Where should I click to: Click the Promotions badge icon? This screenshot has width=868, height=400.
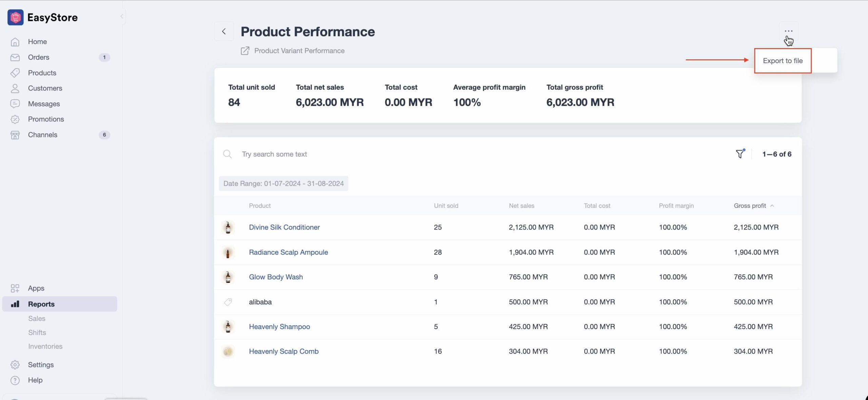click(15, 119)
